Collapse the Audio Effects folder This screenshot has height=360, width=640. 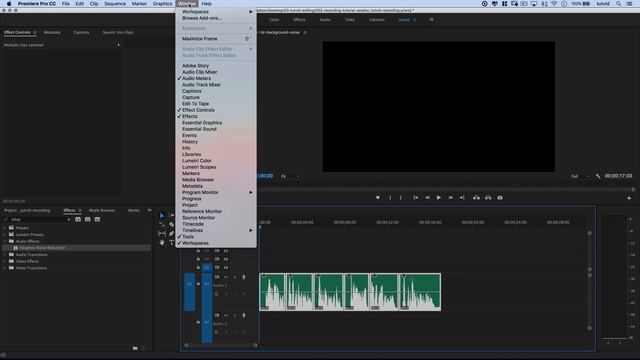[x=5, y=241]
